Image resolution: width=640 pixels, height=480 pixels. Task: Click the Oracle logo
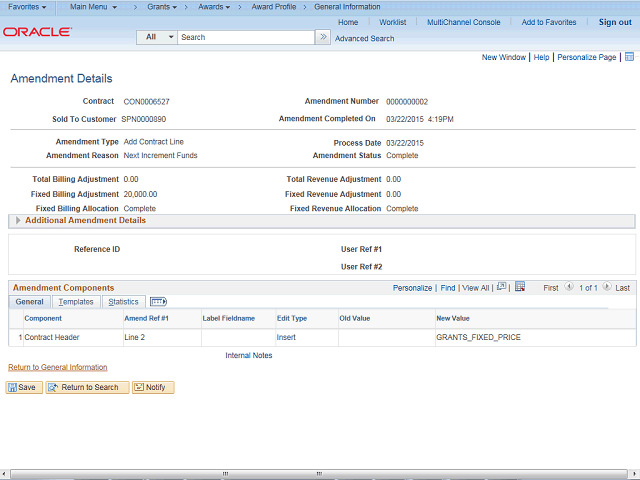click(x=37, y=32)
